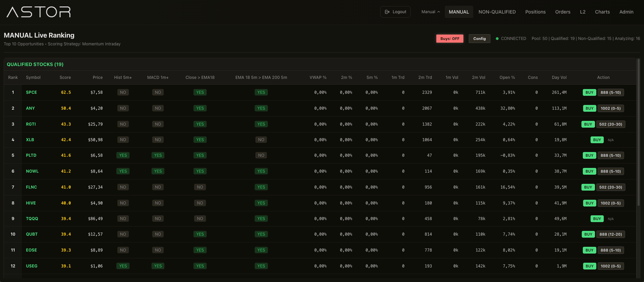
Task: Toggle the Buys: OFF switch
Action: (450, 39)
